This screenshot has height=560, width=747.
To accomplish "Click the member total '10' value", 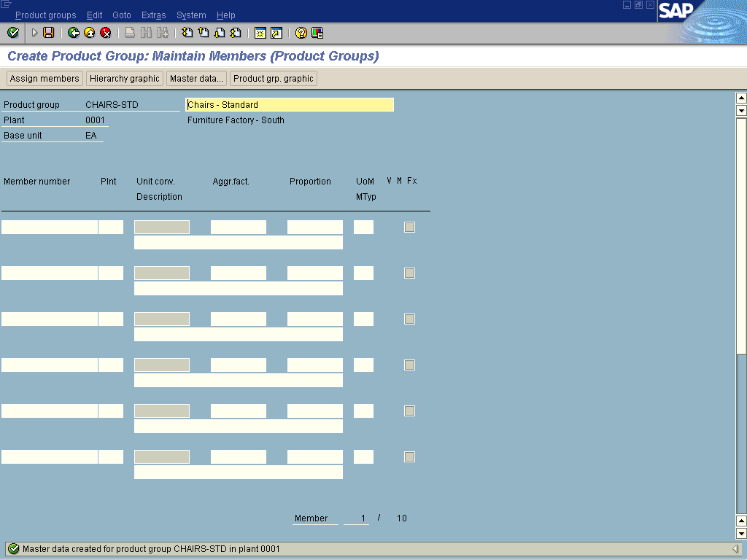I will pyautogui.click(x=402, y=518).
